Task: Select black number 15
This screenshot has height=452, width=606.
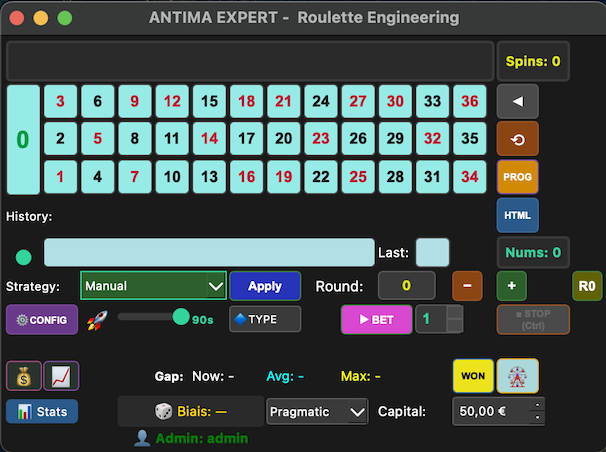Action: click(x=209, y=101)
